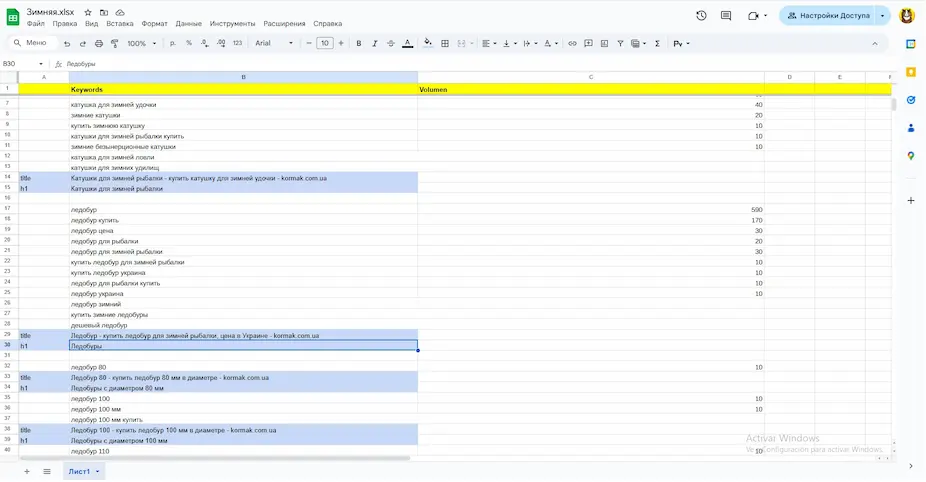This screenshot has width=926, height=482.
Task: Open Google Keep in side panel
Action: tap(911, 72)
